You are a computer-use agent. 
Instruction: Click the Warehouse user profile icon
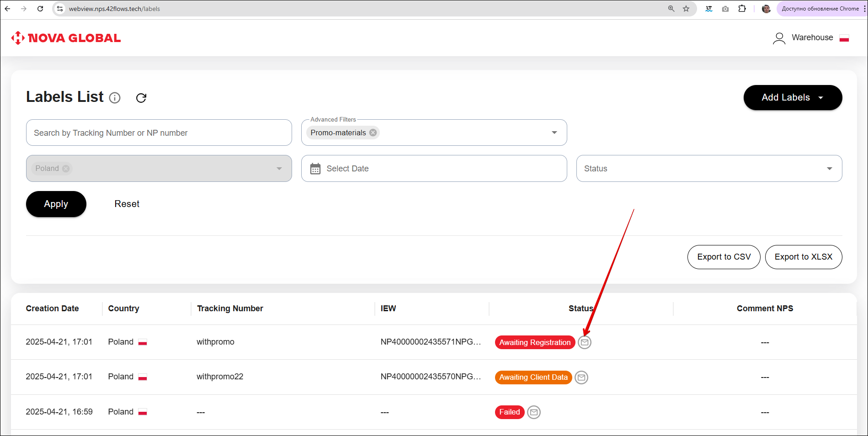(x=779, y=38)
